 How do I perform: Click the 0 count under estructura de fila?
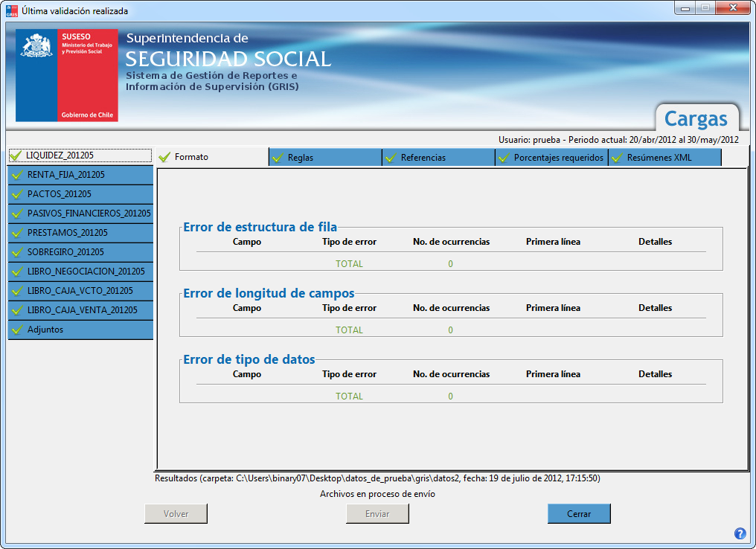pyautogui.click(x=451, y=264)
